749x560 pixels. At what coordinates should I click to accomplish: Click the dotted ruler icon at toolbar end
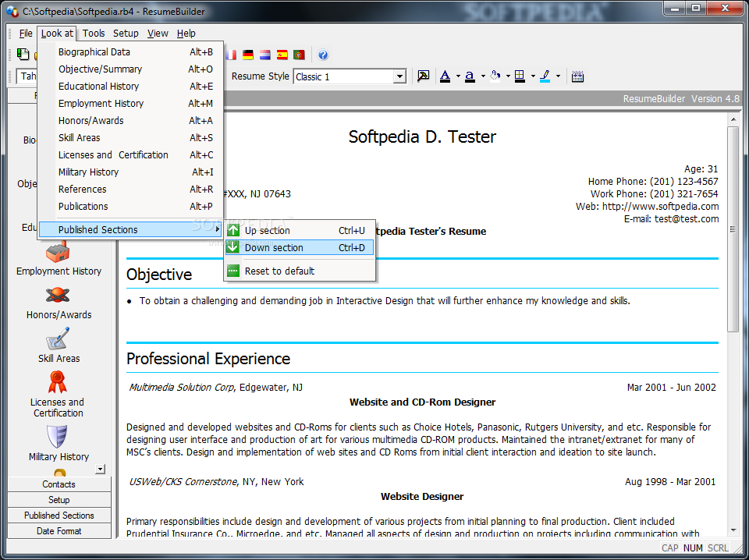tap(577, 76)
